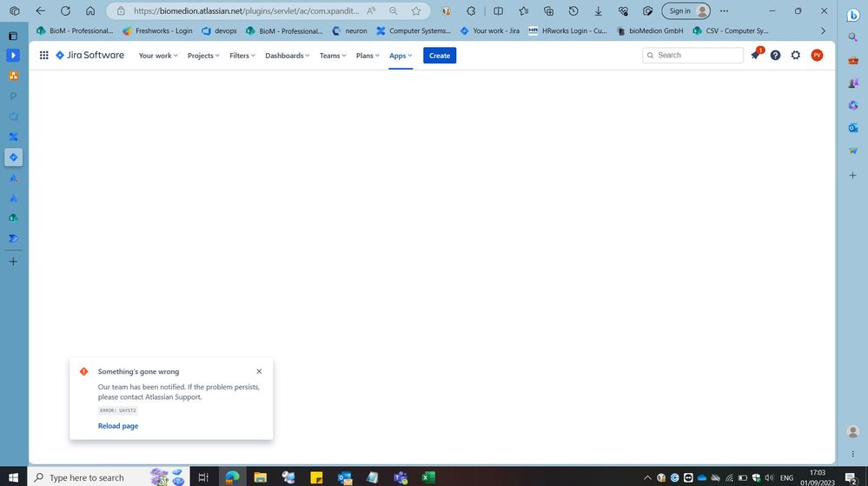Show more bookmarks chevron
The height and width of the screenshot is (486, 868).
point(823,31)
